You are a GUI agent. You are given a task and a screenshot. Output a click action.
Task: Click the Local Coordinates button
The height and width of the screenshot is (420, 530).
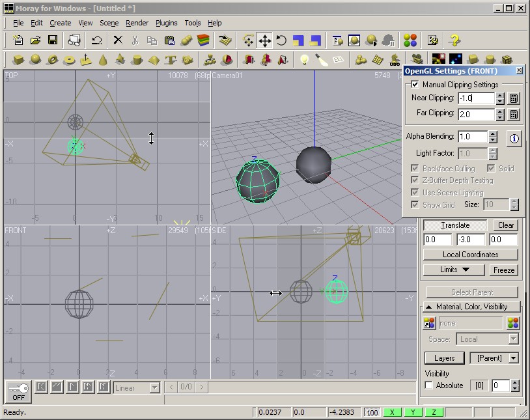[x=471, y=255]
